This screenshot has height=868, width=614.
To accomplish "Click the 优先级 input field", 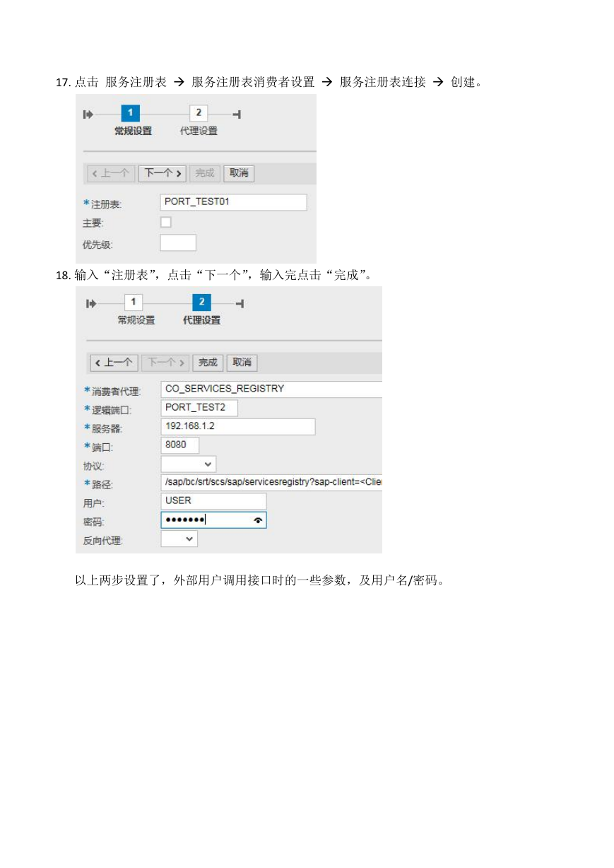I will (178, 243).
